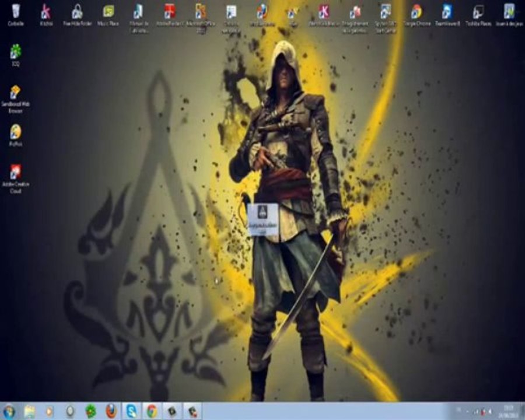This screenshot has width=525, height=420.
Task: Open the Windows Start menu orb
Action: 9,411
